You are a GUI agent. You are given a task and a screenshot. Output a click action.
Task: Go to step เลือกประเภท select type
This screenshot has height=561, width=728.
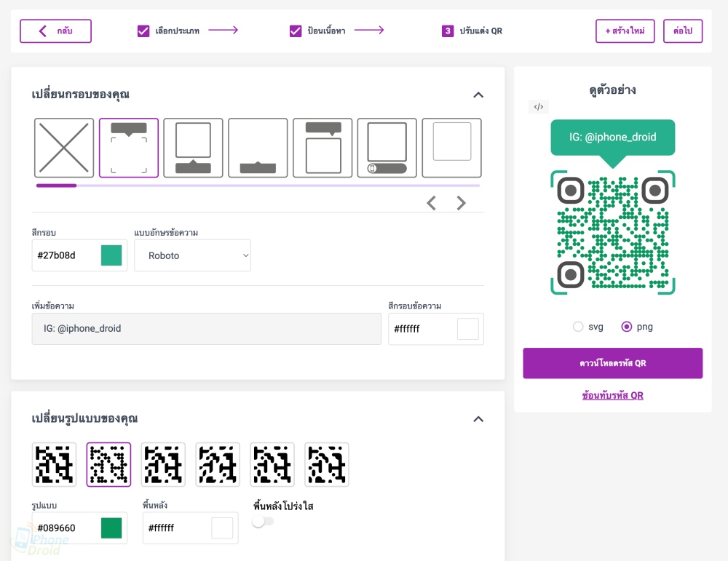(169, 31)
